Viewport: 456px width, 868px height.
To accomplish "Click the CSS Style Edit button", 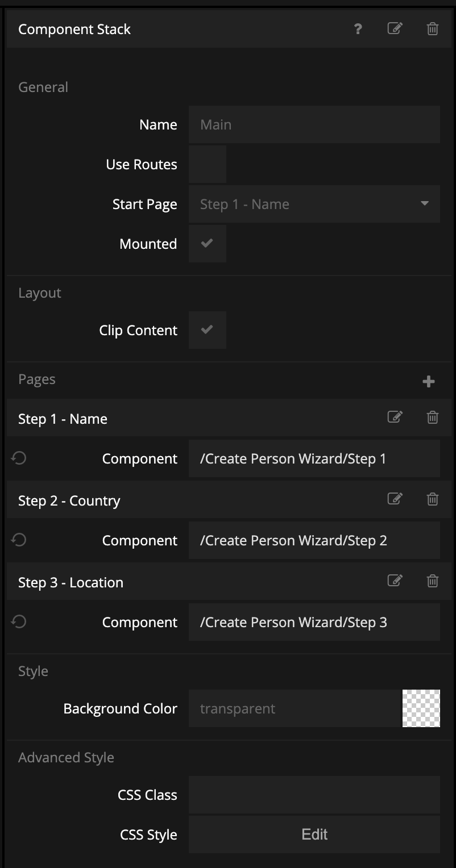I will click(x=314, y=834).
